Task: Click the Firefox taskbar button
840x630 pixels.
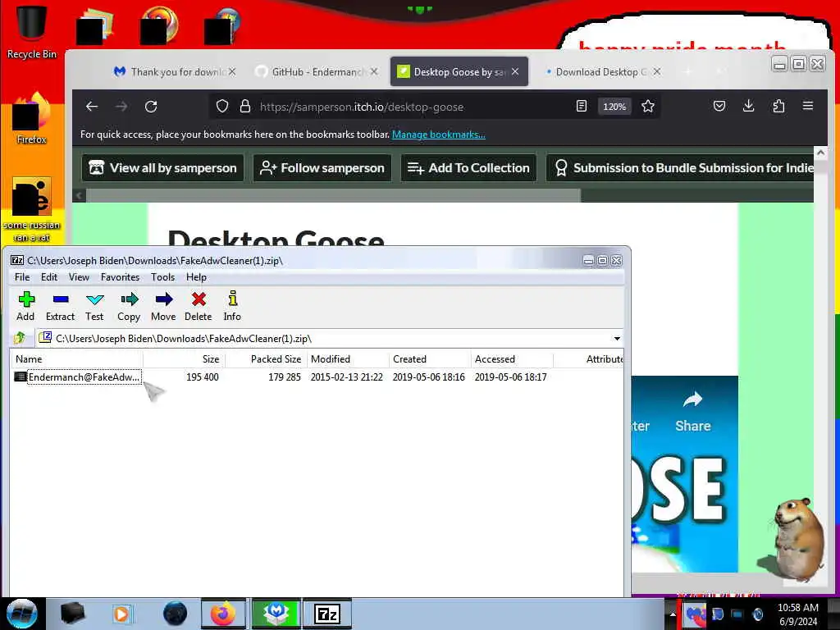Action: pos(223,614)
